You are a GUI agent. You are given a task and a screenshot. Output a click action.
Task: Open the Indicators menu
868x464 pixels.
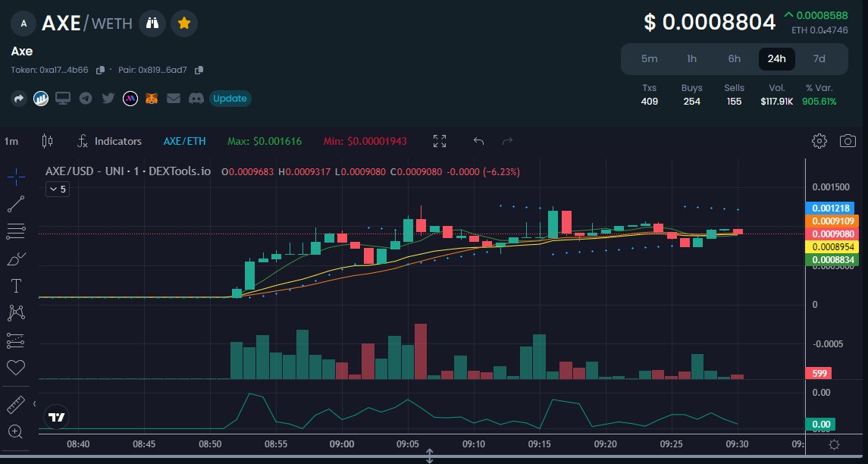click(x=109, y=141)
